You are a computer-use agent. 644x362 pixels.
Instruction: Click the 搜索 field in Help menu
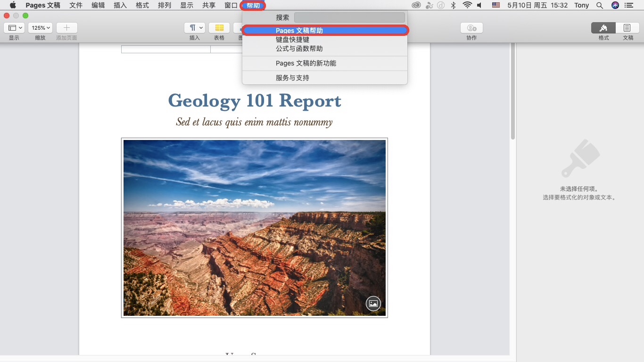coord(349,17)
